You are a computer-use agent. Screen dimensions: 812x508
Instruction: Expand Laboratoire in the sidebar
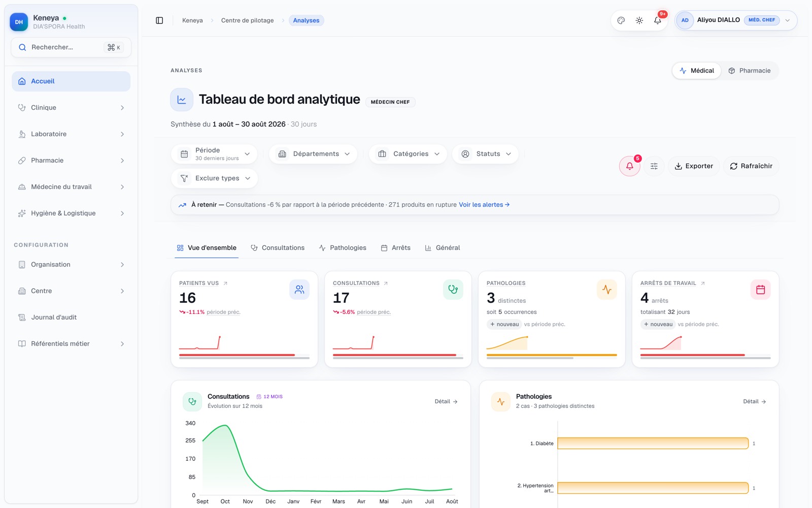tap(71, 134)
